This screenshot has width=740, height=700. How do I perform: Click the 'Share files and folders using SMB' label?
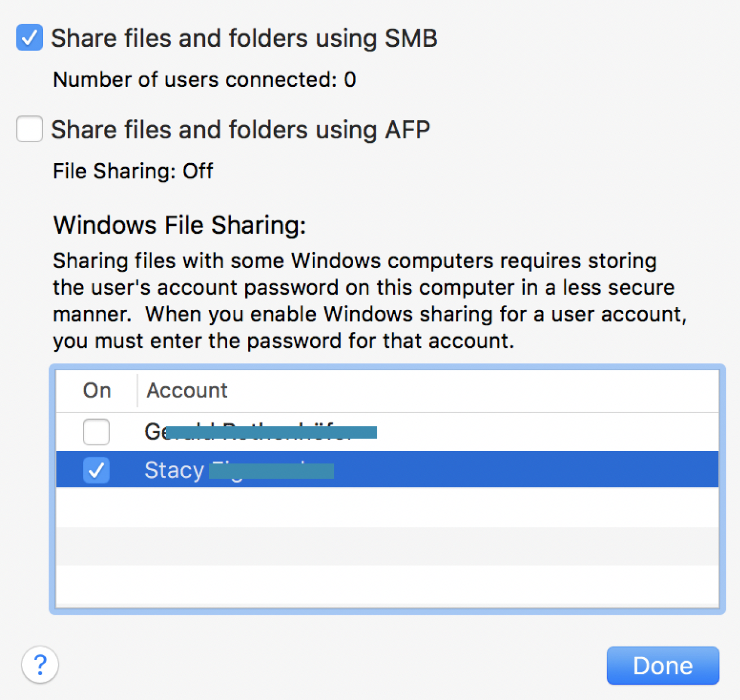(x=244, y=38)
